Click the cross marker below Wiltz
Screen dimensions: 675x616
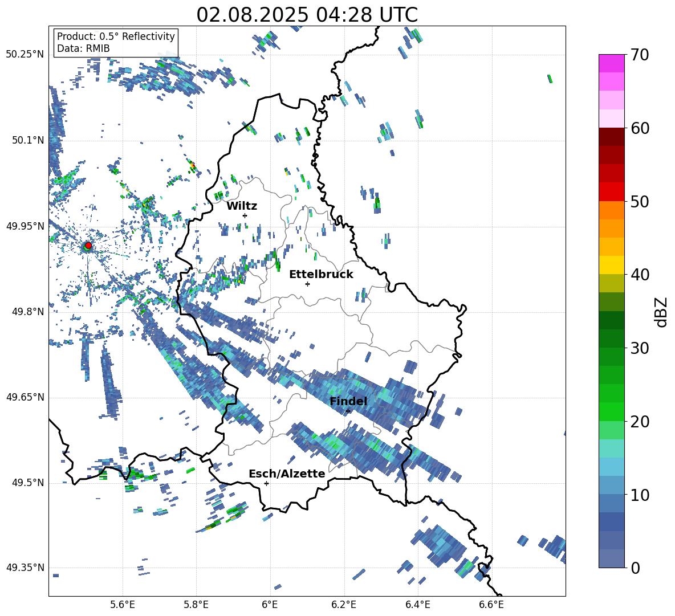(x=245, y=215)
